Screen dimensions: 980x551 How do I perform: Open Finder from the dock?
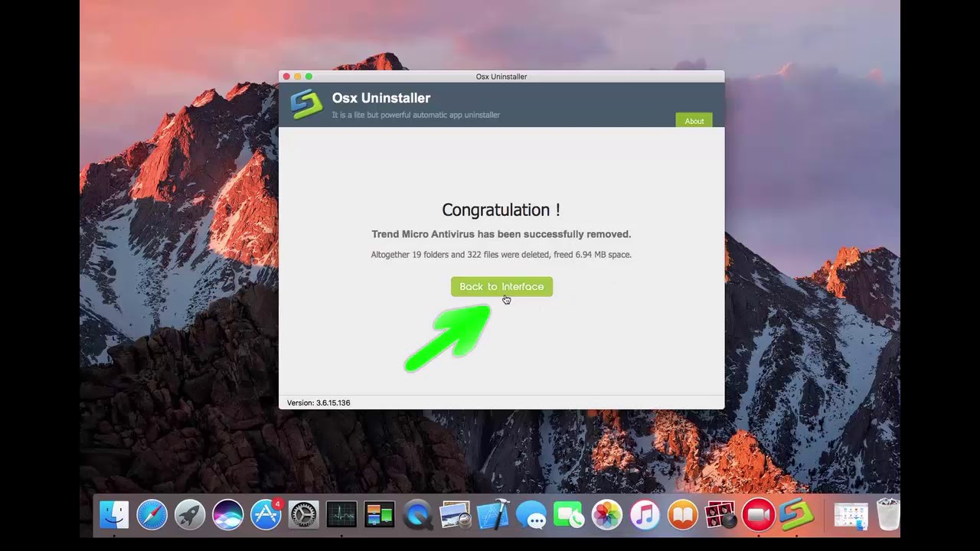click(114, 515)
